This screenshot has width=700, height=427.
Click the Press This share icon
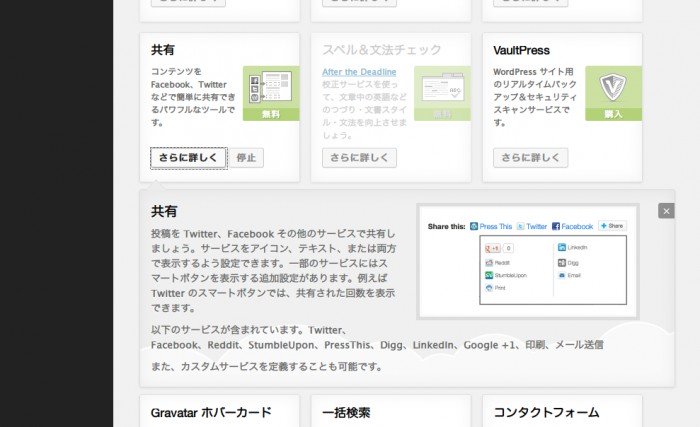[475, 227]
